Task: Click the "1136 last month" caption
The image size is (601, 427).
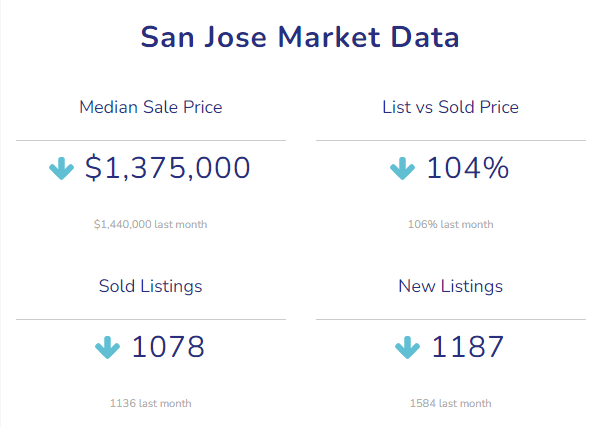Action: tap(150, 404)
